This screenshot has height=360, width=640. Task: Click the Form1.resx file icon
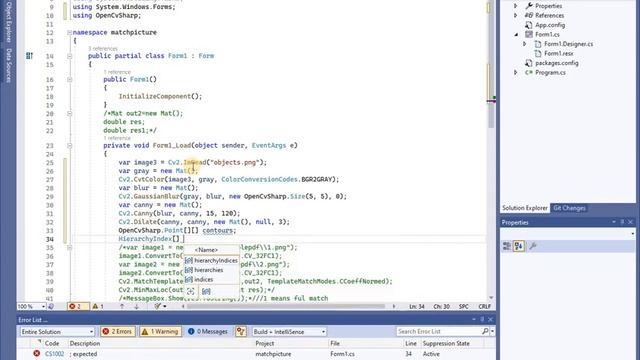pyautogui.click(x=538, y=53)
